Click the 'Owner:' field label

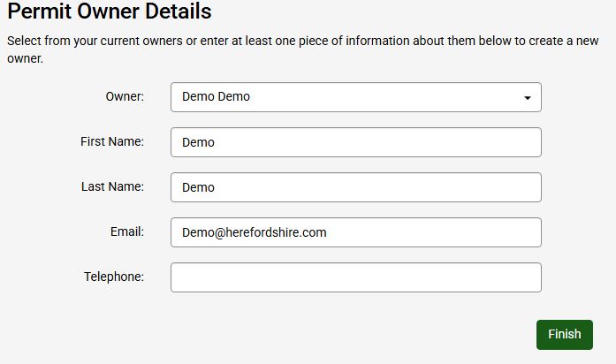(x=124, y=96)
